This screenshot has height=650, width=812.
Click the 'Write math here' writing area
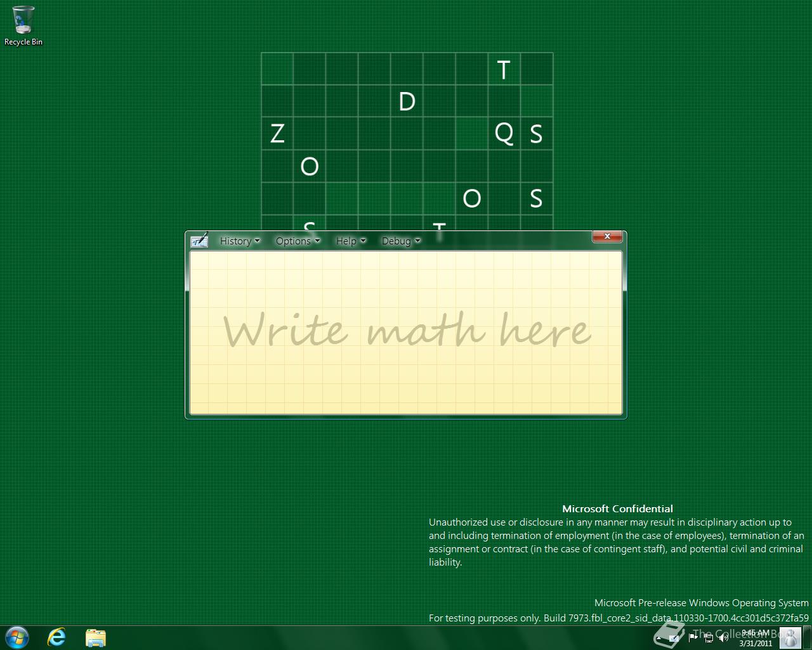(406, 333)
